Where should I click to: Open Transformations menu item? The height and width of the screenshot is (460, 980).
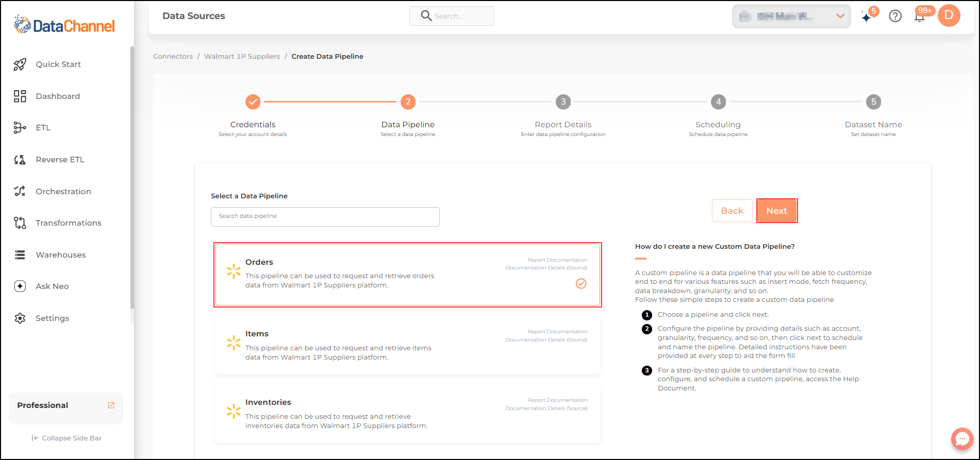[69, 223]
